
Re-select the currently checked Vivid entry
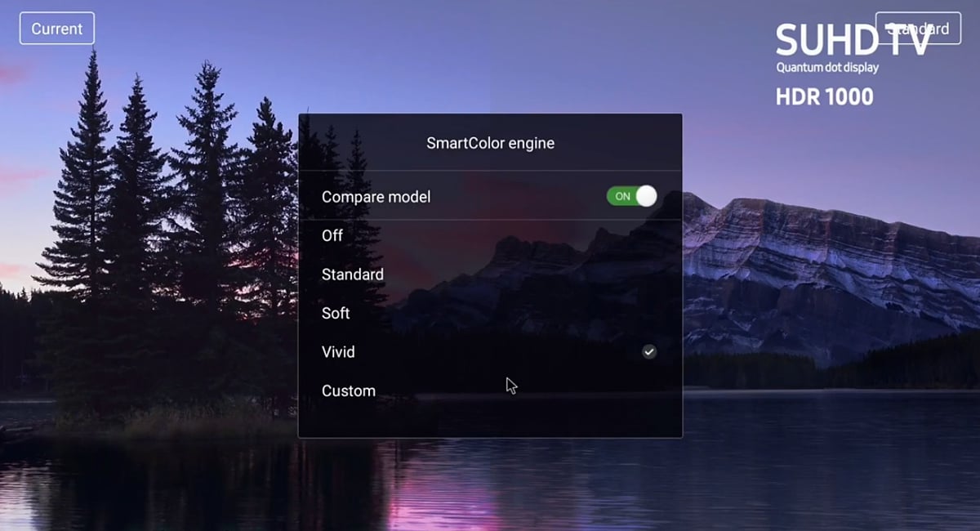click(338, 351)
